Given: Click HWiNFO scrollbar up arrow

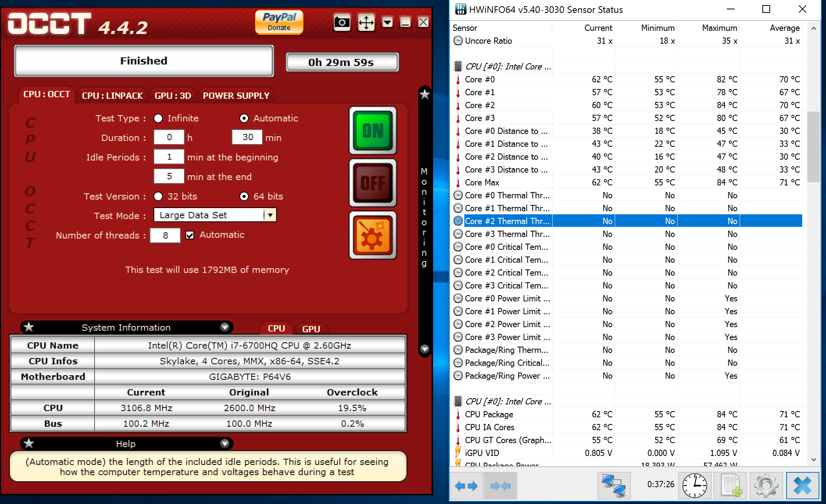Looking at the screenshot, I should 814,28.
